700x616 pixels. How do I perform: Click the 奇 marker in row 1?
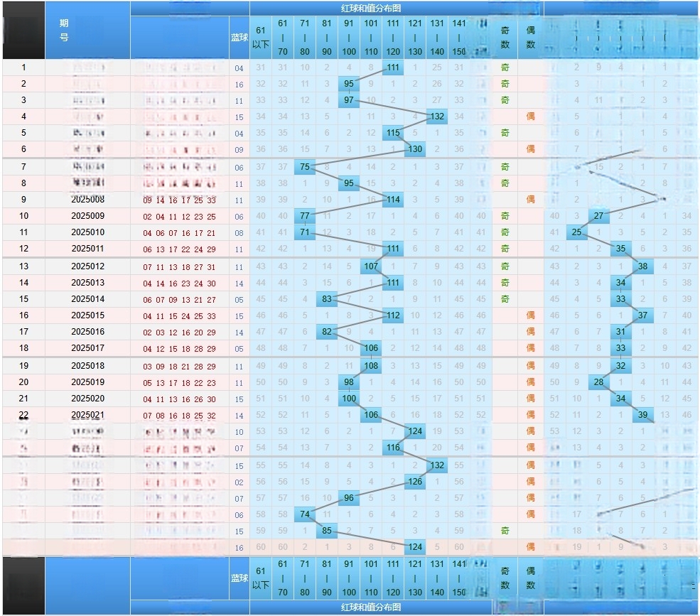click(505, 67)
